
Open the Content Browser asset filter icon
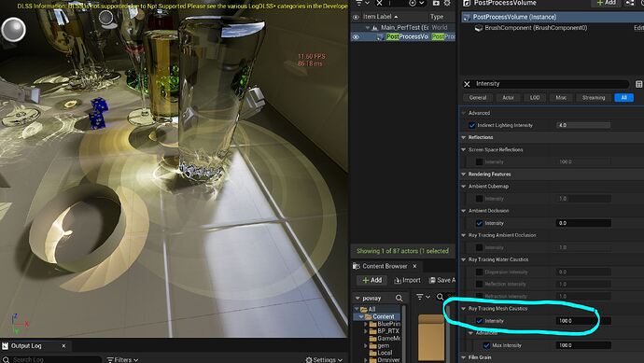[x=422, y=297]
